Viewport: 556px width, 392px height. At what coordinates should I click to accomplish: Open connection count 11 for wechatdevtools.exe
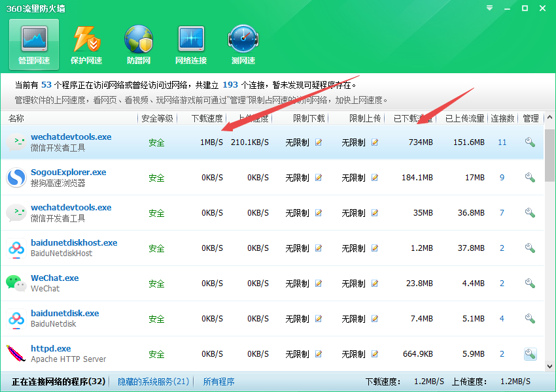[502, 142]
